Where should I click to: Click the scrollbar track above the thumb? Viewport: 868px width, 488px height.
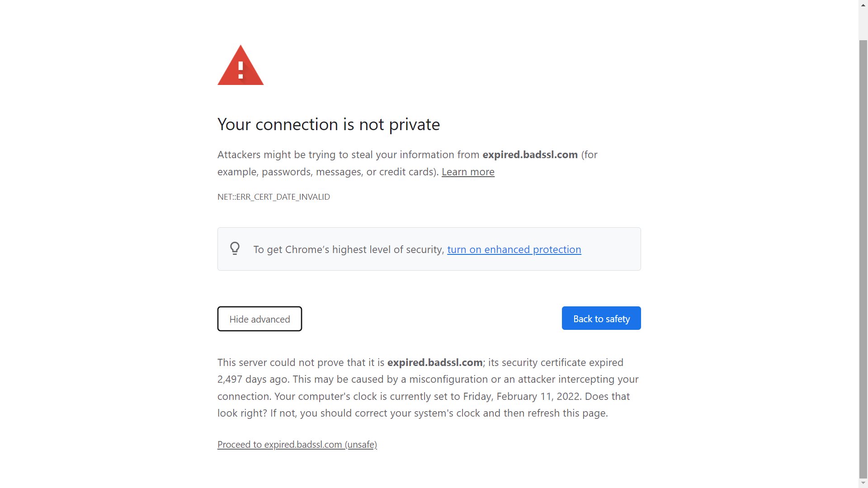pyautogui.click(x=863, y=20)
